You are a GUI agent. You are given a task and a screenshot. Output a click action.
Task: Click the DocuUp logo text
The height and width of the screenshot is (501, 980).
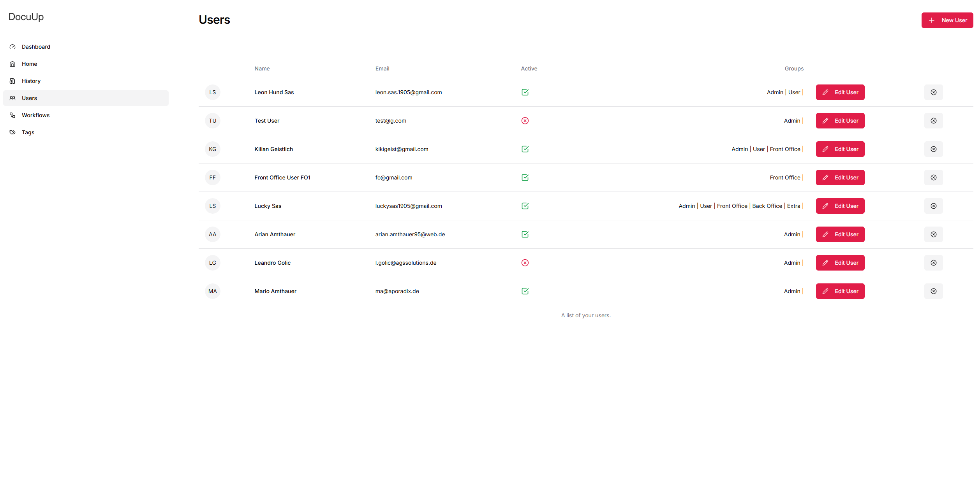(x=26, y=17)
